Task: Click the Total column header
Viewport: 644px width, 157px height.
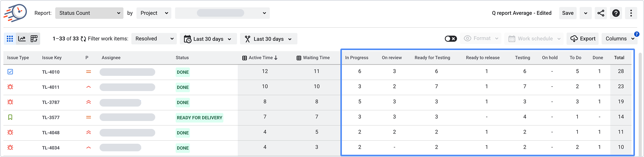Action: (619, 58)
